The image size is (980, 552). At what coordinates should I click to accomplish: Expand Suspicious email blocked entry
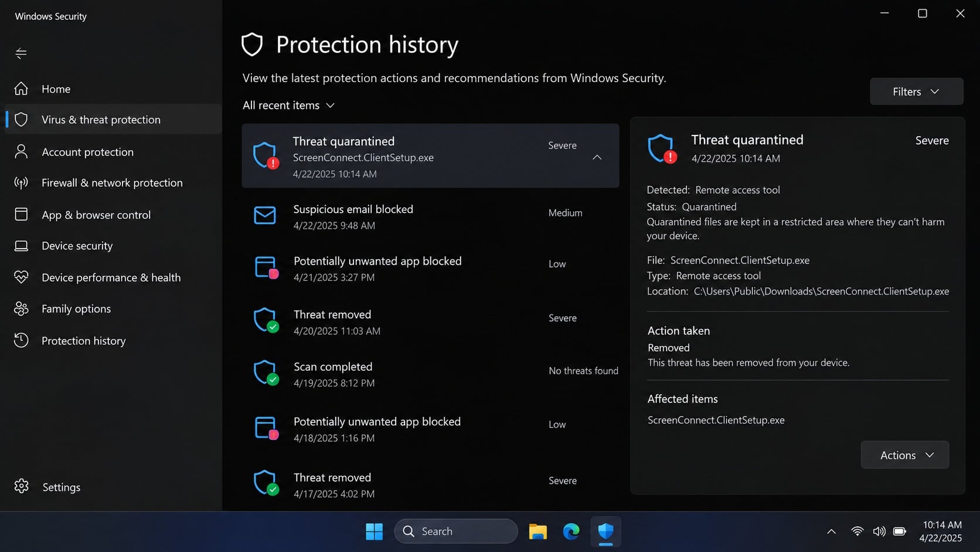(x=430, y=216)
